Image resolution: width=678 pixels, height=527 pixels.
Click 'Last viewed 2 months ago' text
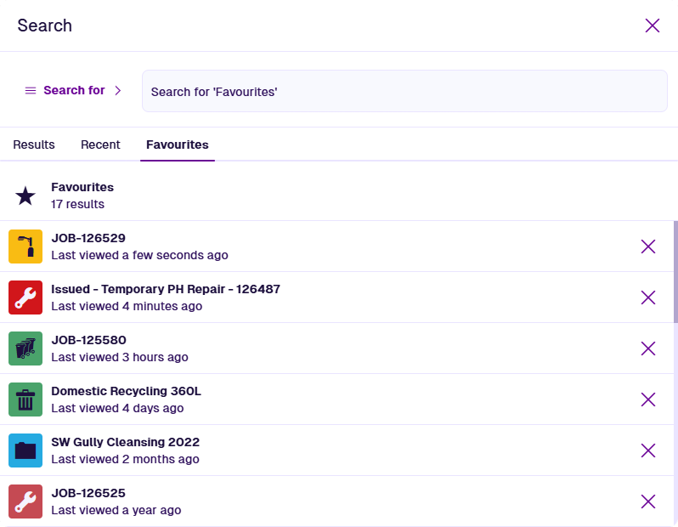click(x=125, y=459)
